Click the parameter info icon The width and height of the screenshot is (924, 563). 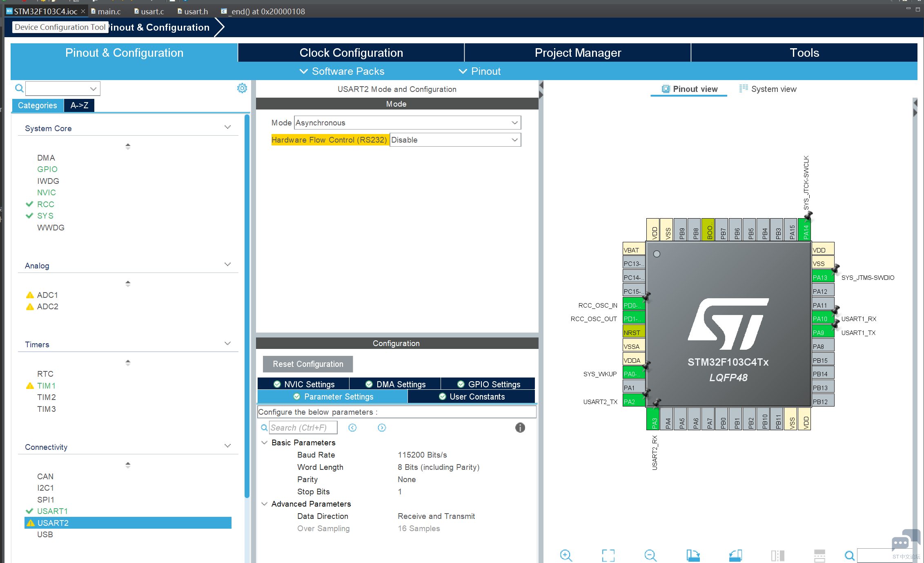click(520, 428)
